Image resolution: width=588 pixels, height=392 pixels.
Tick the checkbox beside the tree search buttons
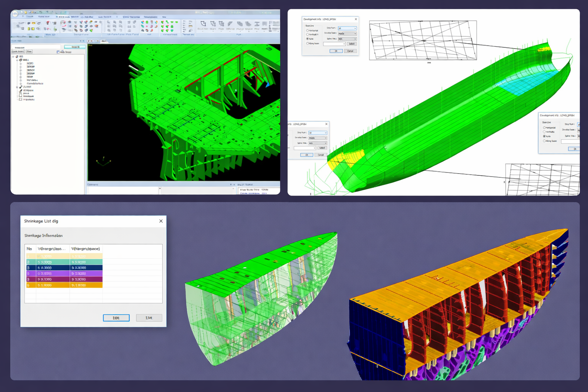[58, 52]
